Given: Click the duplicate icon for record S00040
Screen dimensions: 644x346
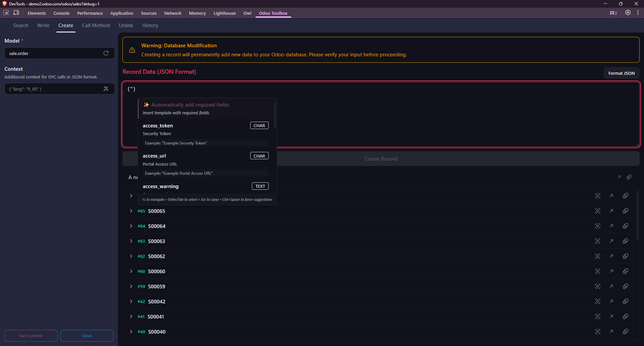Looking at the screenshot, I should tap(626, 331).
